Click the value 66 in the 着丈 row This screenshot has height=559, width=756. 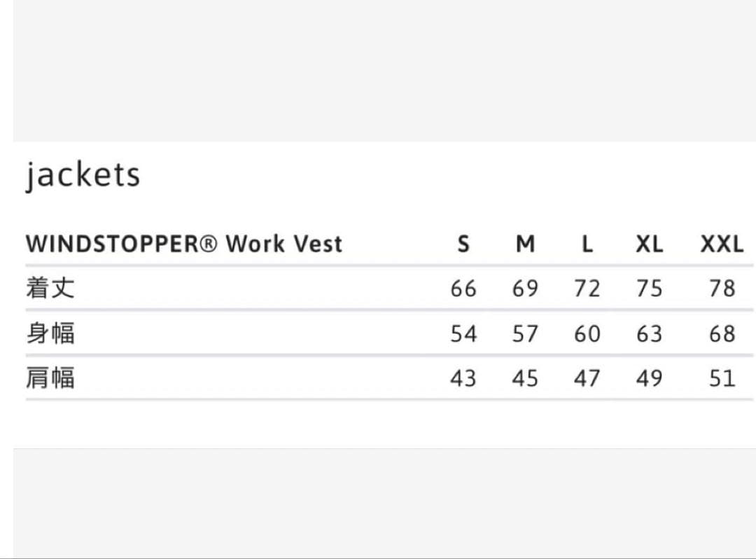(463, 288)
